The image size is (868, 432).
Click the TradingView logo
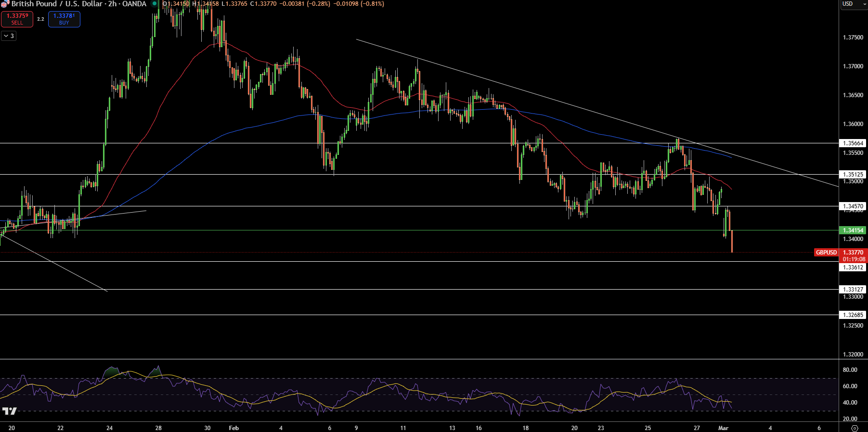pos(10,411)
